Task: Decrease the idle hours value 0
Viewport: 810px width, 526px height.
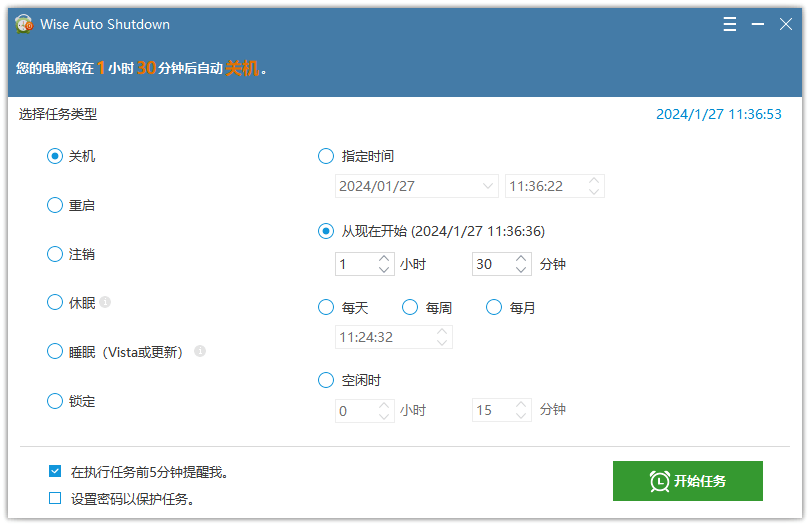Action: coord(384,416)
